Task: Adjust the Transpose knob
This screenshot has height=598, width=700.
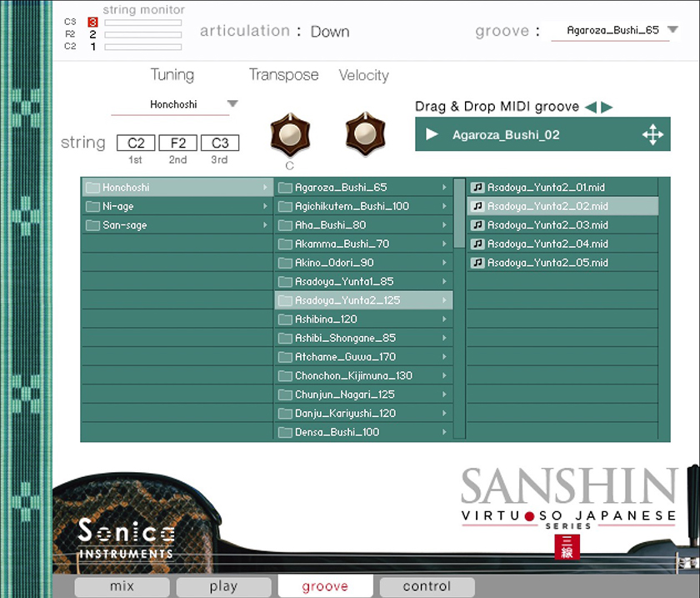Action: click(x=290, y=134)
